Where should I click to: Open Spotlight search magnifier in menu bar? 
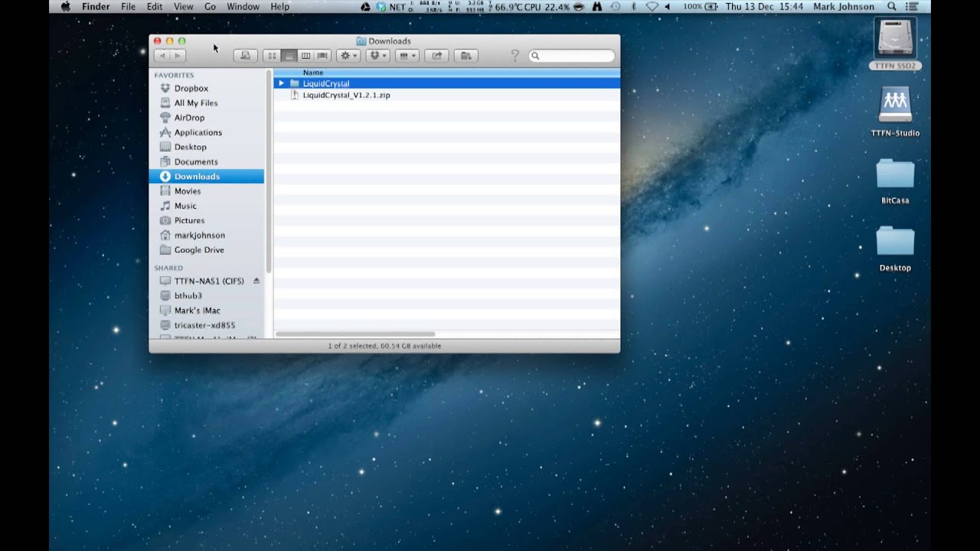click(x=892, y=7)
